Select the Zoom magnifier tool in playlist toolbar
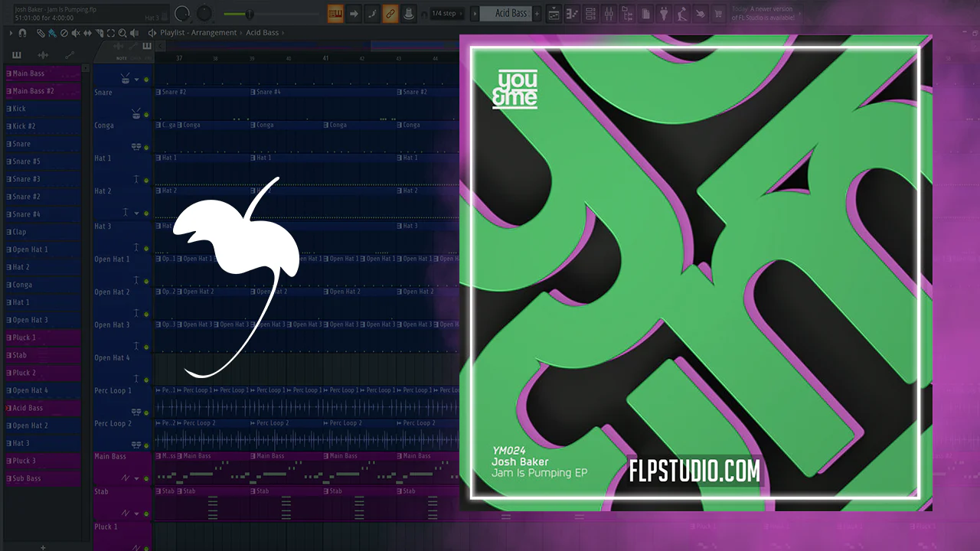Image resolution: width=980 pixels, height=551 pixels. pyautogui.click(x=122, y=33)
